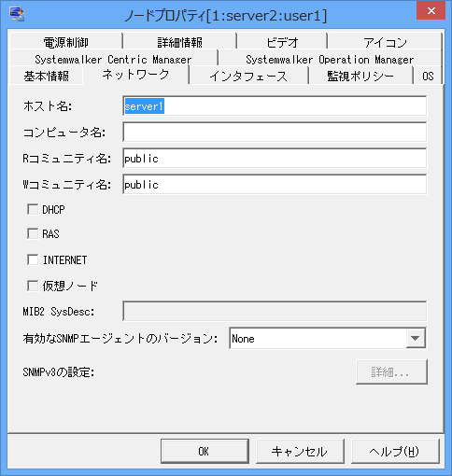The height and width of the screenshot is (476, 452).
Task: Click the MIB2 SysDesc field
Action: [x=275, y=311]
